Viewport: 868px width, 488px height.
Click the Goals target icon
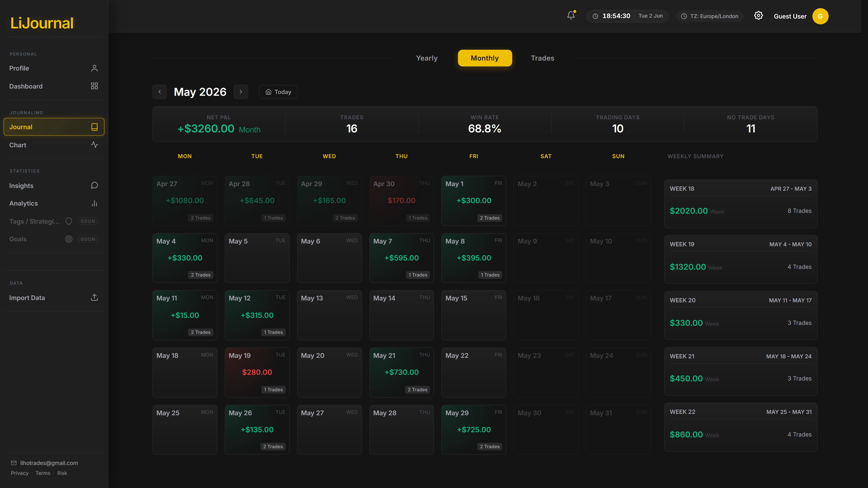coord(69,239)
